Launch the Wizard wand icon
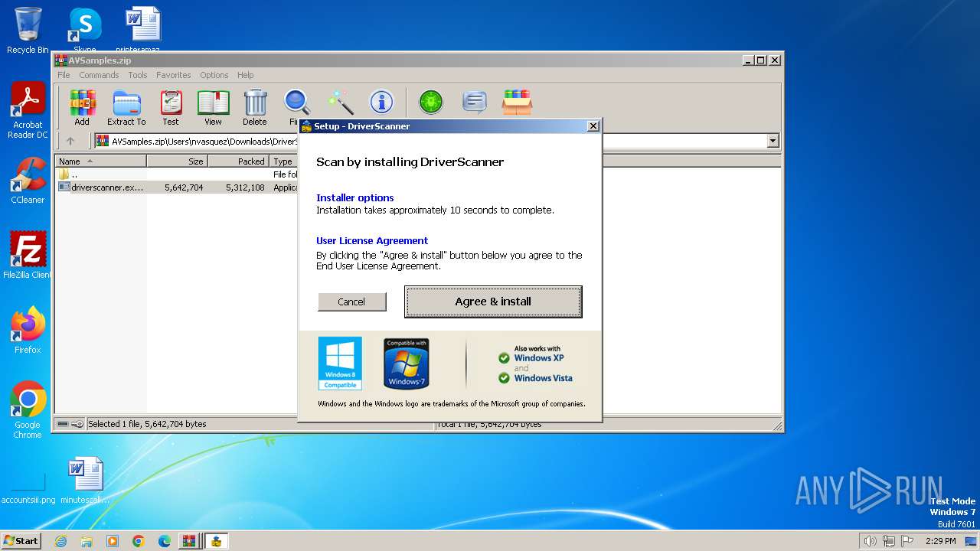 pyautogui.click(x=340, y=102)
